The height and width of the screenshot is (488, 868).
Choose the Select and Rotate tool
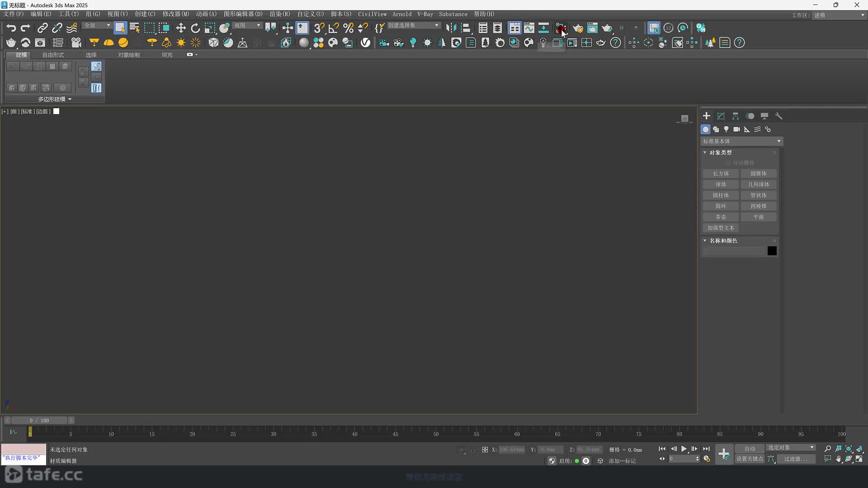[195, 28]
